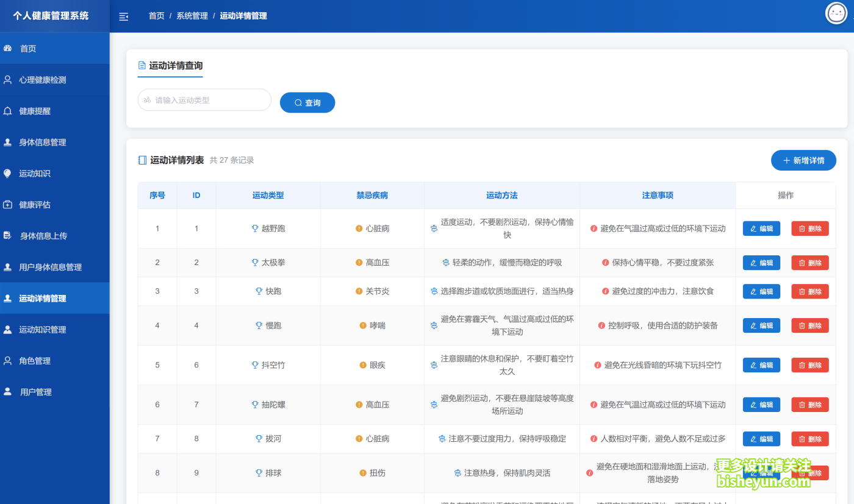This screenshot has height=504, width=854.
Task: Click the dashboard icon beside 首页 in the sidebar
Action: 8,48
